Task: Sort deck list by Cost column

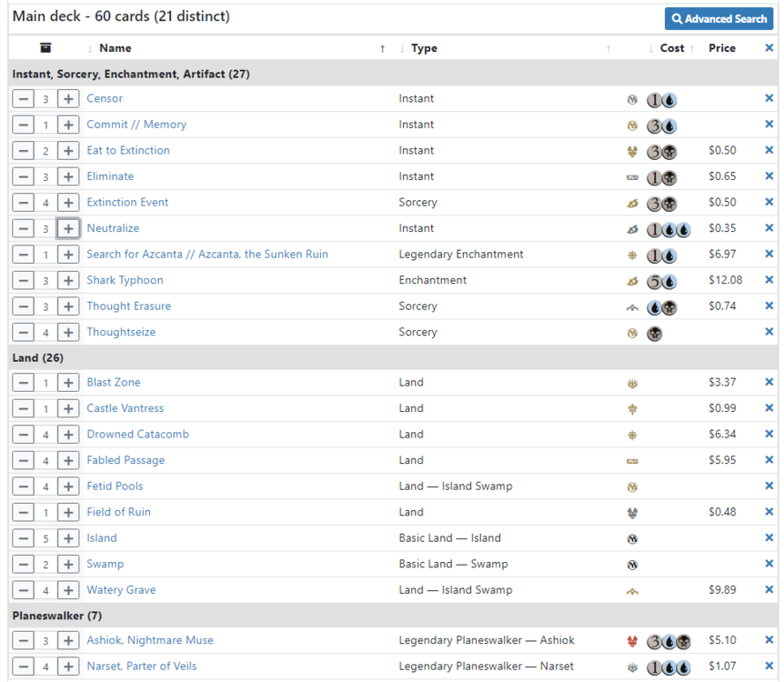Action: [x=672, y=48]
